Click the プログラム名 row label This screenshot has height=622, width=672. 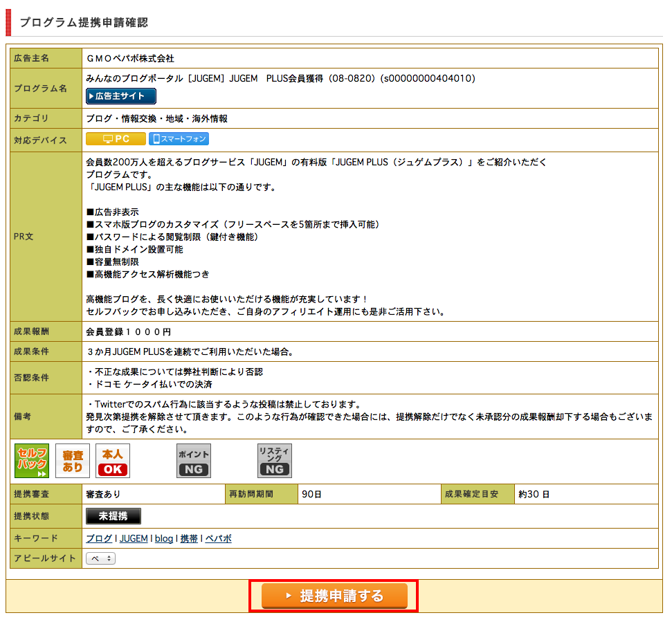pos(40,89)
